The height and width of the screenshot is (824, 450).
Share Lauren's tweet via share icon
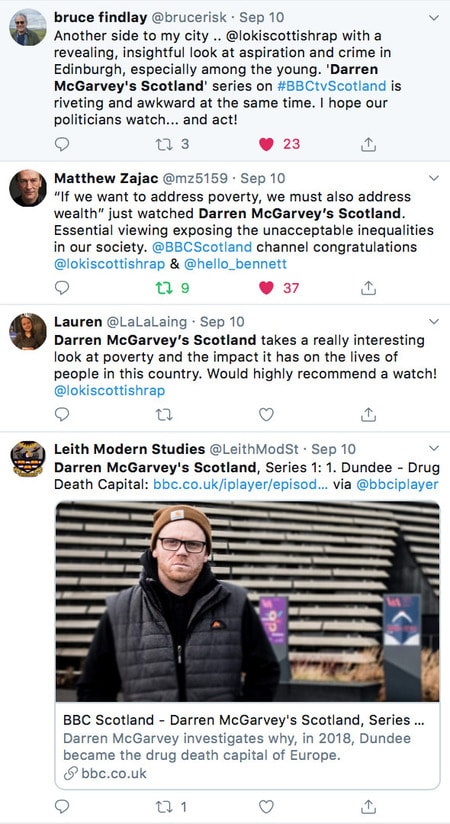click(x=369, y=415)
